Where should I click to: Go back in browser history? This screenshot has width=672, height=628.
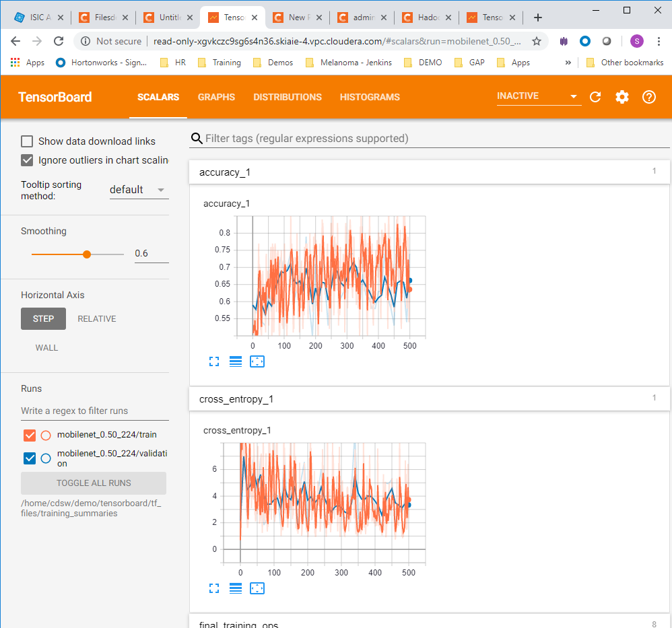pos(15,41)
